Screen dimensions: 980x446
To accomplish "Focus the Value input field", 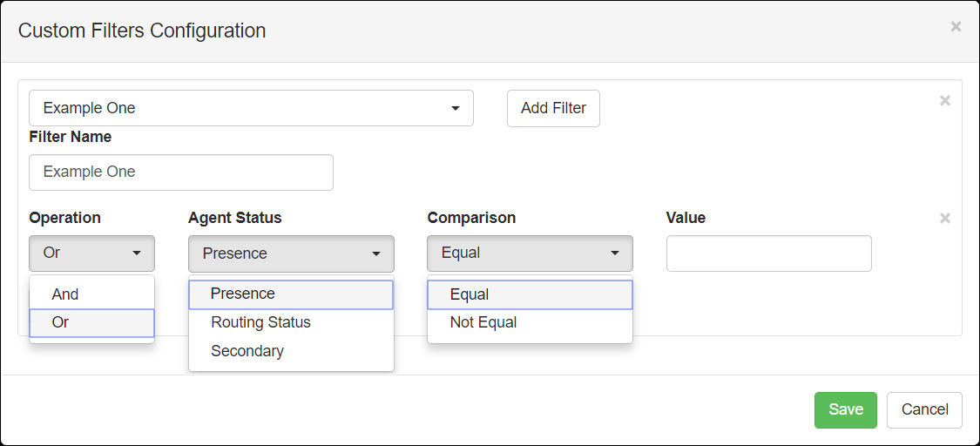I will (x=768, y=253).
